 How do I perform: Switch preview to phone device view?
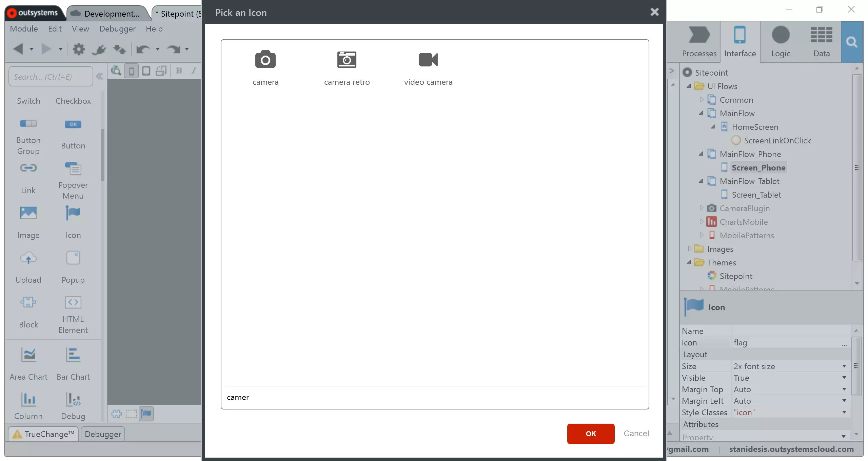pos(132,71)
